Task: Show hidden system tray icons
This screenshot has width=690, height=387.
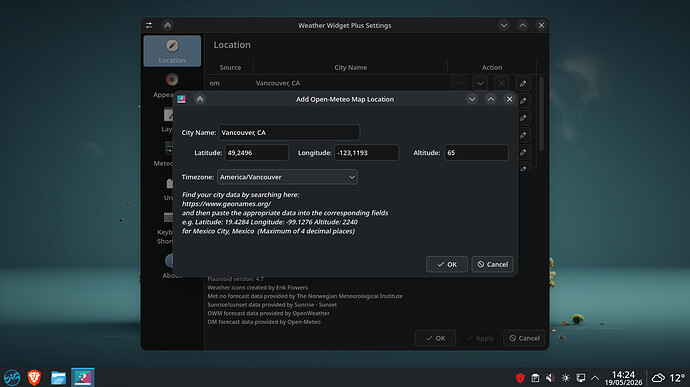Action: pos(595,378)
